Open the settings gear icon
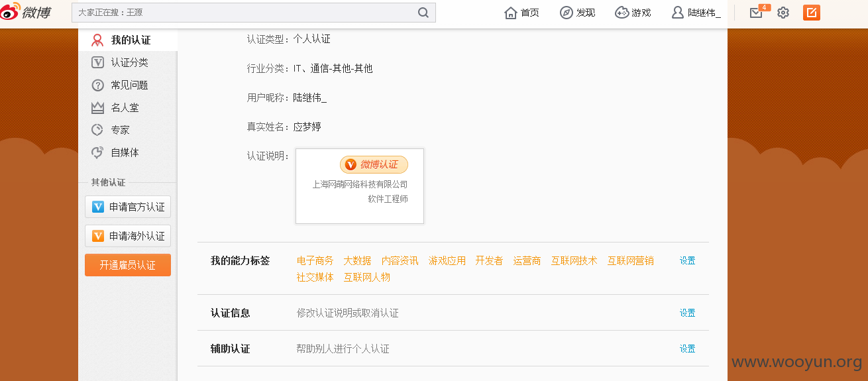Image resolution: width=868 pixels, height=381 pixels. coord(783,13)
